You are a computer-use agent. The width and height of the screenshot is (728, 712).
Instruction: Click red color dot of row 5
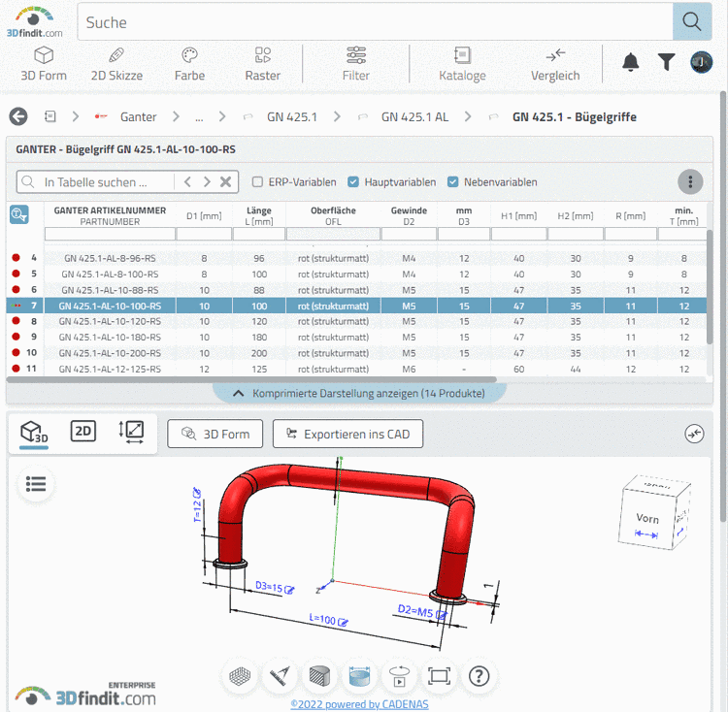17,274
